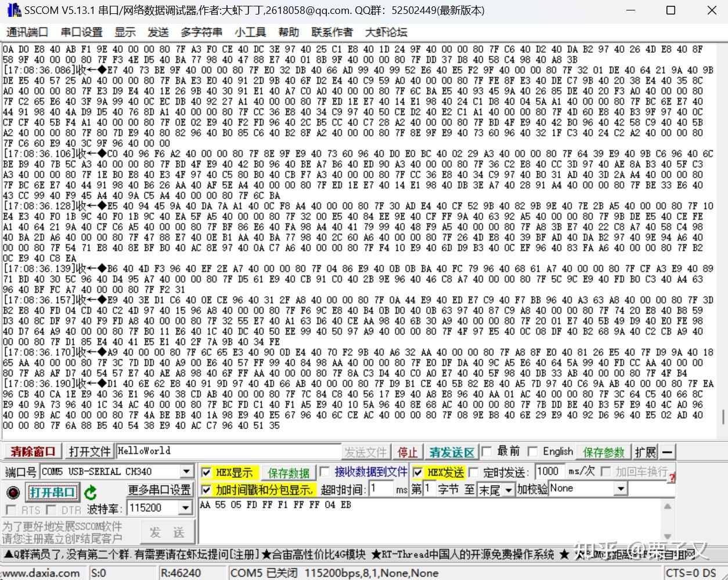Enable the 接收数据到文件 checkbox
Viewport: 728px width, 580px height.
coord(324,472)
